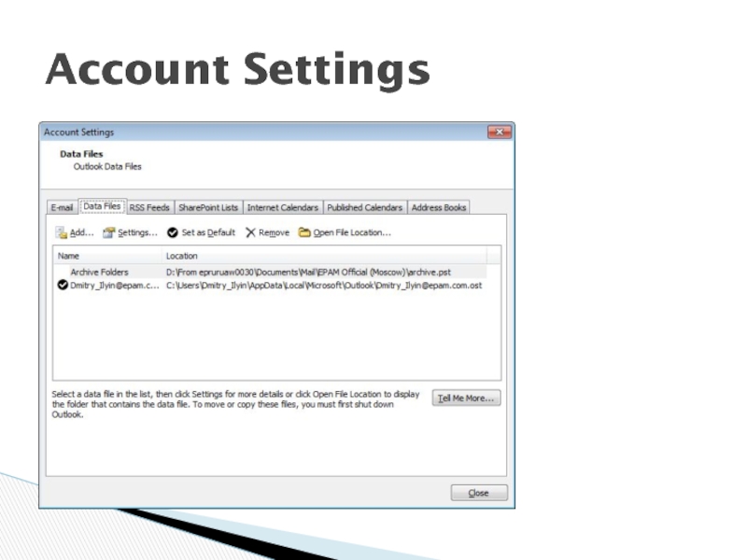Select the Archive Folders row
Viewport: 747px width, 560px height.
pos(99,272)
